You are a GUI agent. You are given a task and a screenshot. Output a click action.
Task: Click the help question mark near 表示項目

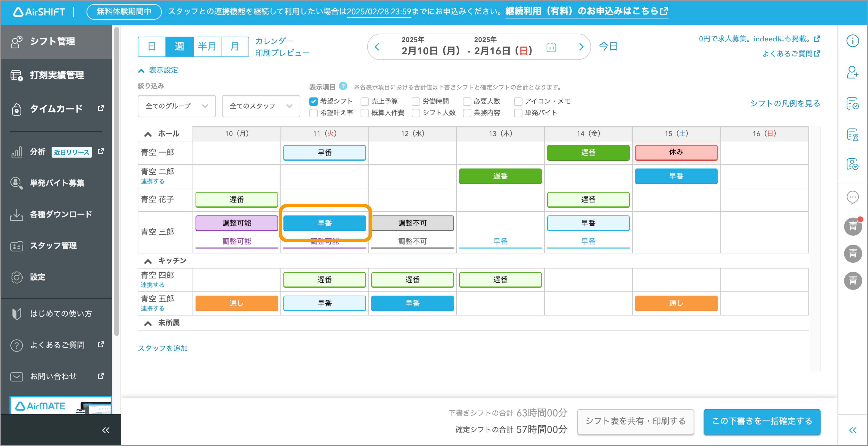tap(343, 86)
